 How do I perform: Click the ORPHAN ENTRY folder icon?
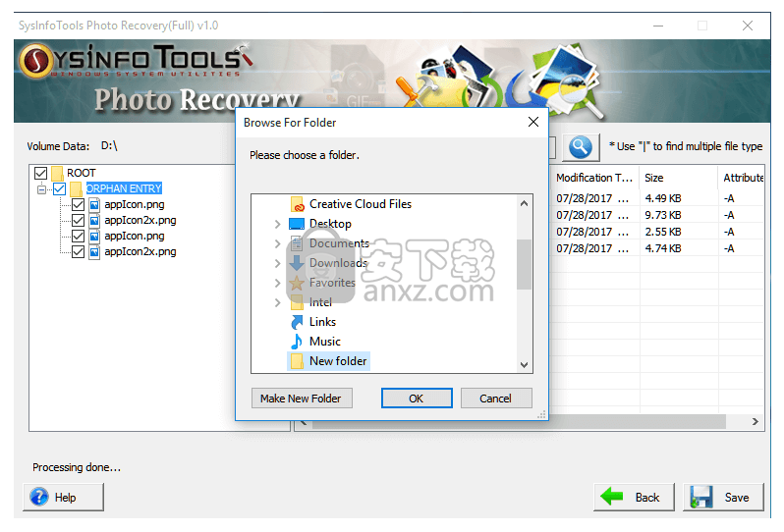tap(76, 188)
